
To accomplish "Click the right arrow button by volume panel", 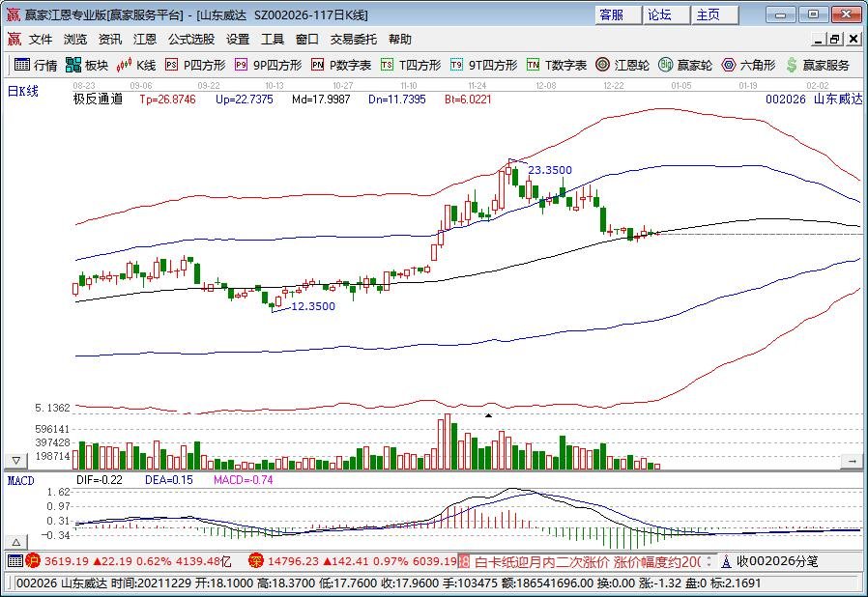I will pos(852,461).
